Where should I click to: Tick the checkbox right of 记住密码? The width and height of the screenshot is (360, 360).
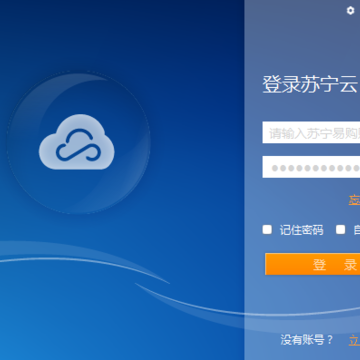pos(340,230)
